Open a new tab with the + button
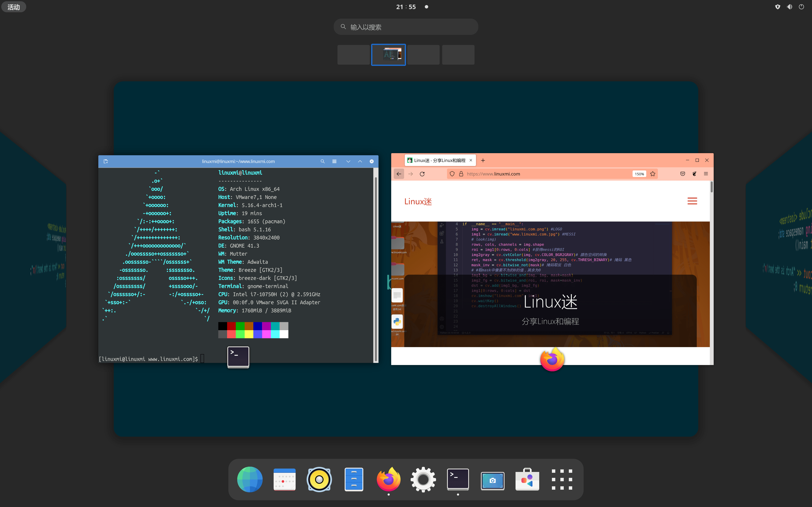This screenshot has height=507, width=812. (483, 160)
